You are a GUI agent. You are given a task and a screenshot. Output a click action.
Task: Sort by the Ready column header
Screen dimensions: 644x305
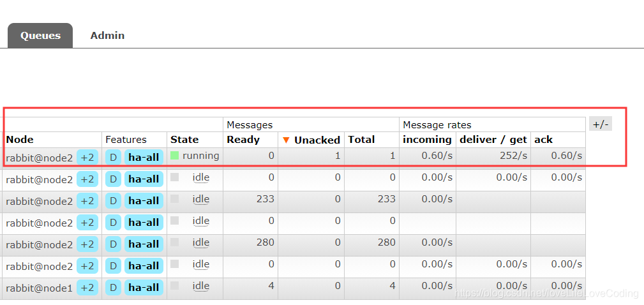tap(243, 140)
